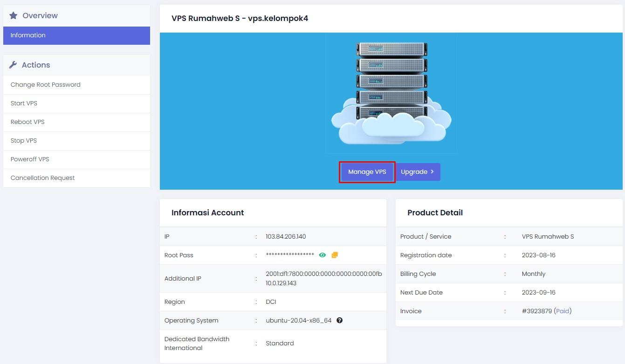The width and height of the screenshot is (625, 364).
Task: Select the Operating System label
Action: coord(191,320)
